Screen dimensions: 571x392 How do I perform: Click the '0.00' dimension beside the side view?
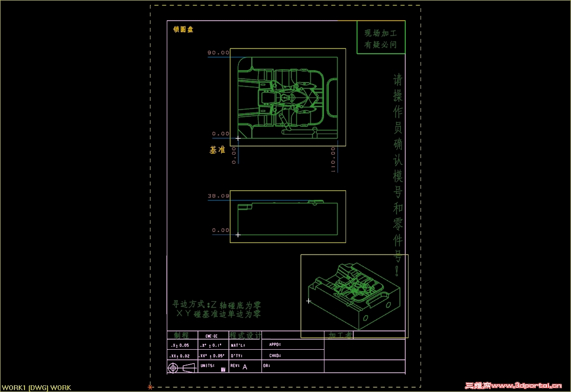[221, 230]
